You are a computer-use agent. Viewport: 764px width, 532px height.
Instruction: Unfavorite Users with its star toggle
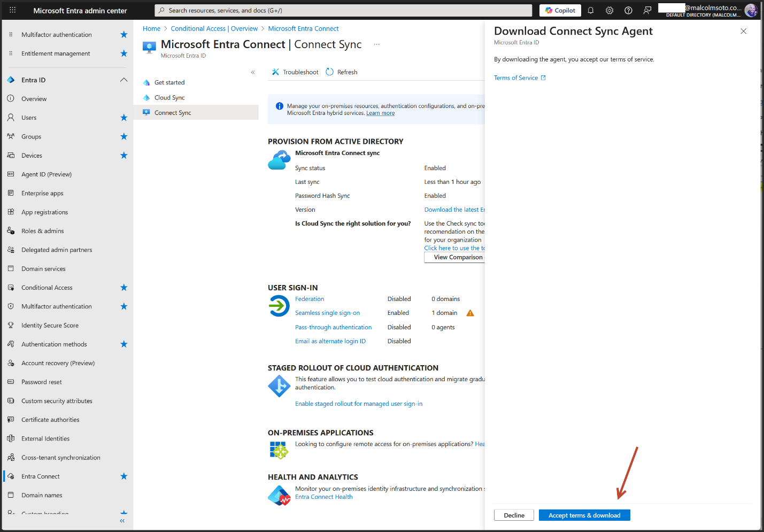pyautogui.click(x=124, y=118)
